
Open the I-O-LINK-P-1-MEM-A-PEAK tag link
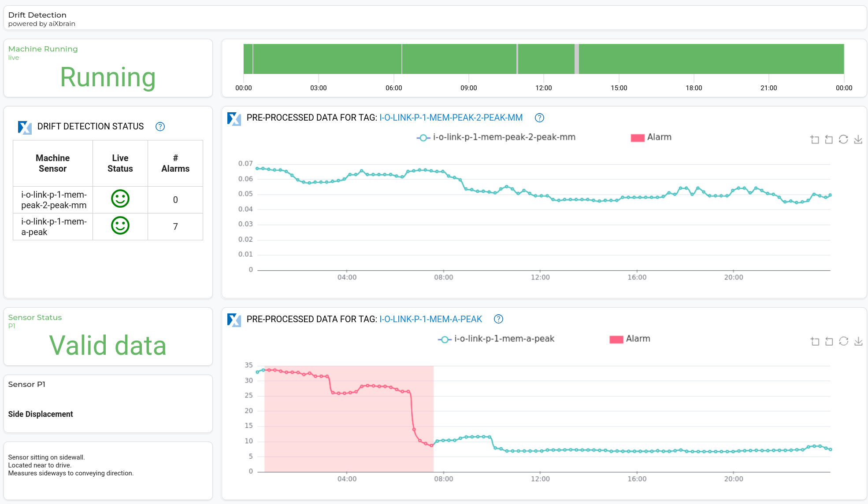pos(430,319)
